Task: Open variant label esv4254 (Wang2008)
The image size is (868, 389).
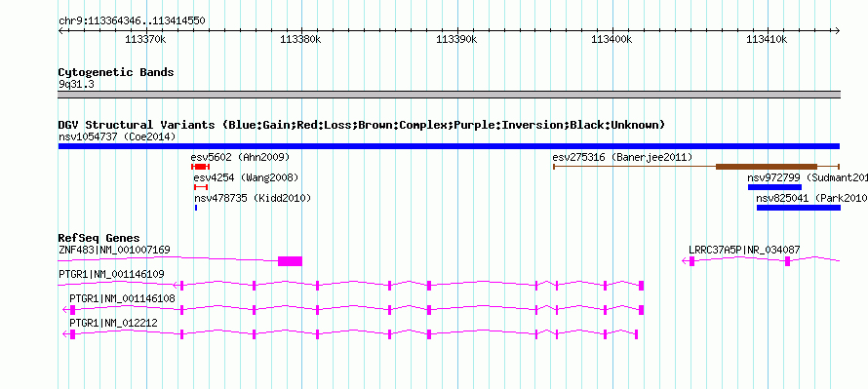Action: pos(246,177)
